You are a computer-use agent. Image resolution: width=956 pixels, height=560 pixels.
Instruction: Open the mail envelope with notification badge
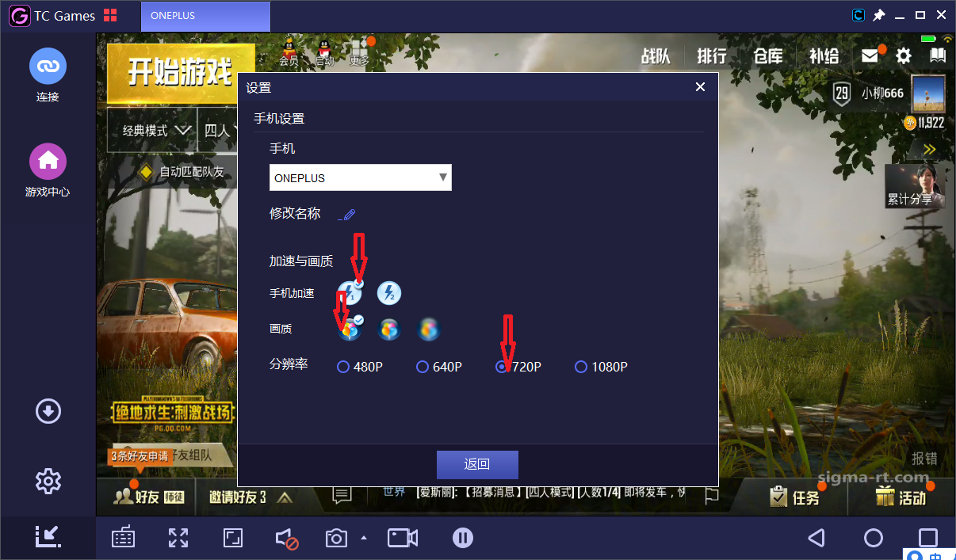tap(870, 55)
